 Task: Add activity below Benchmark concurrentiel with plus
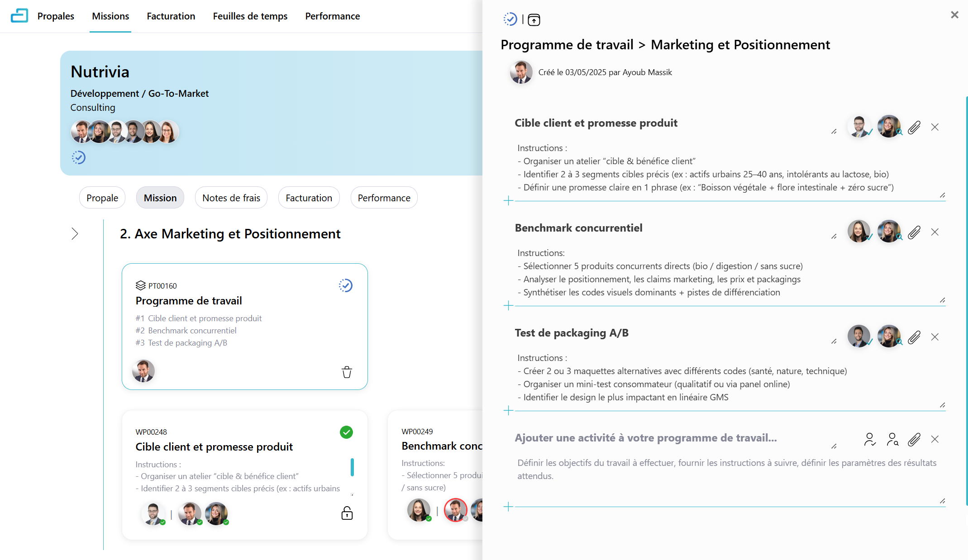(x=508, y=306)
